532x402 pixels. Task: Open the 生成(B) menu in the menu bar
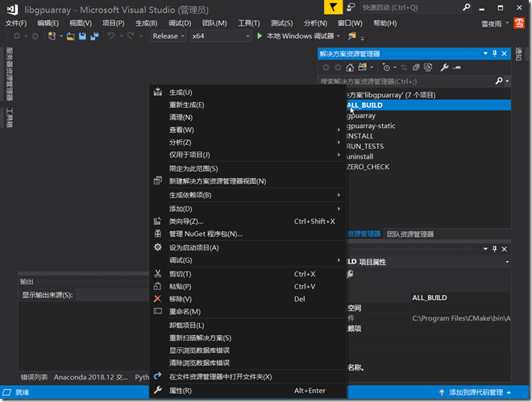146,23
